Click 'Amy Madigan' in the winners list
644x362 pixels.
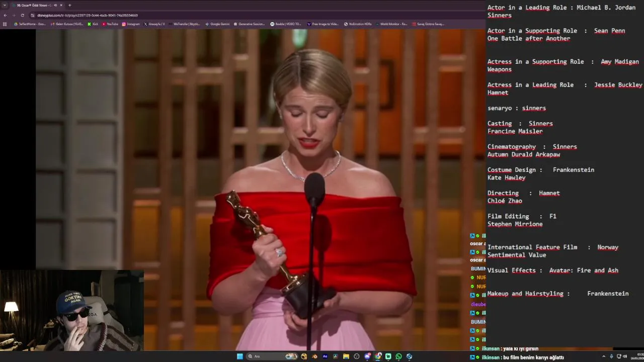[x=620, y=62]
